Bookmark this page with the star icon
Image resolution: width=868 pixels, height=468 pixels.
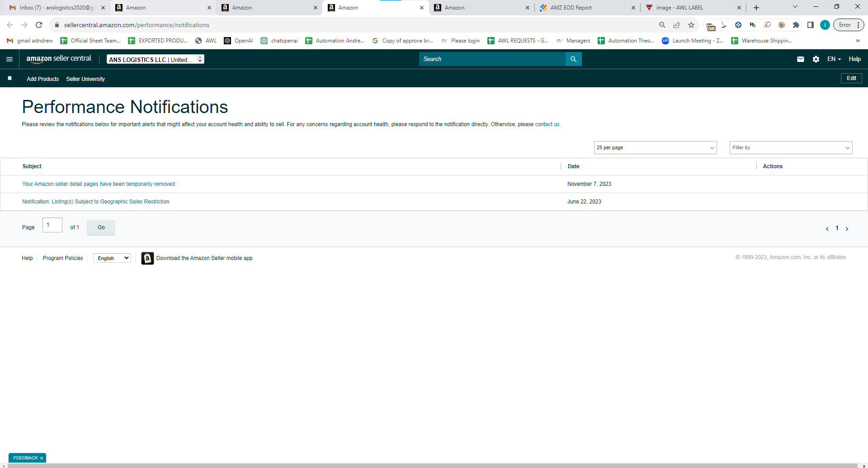(x=691, y=25)
